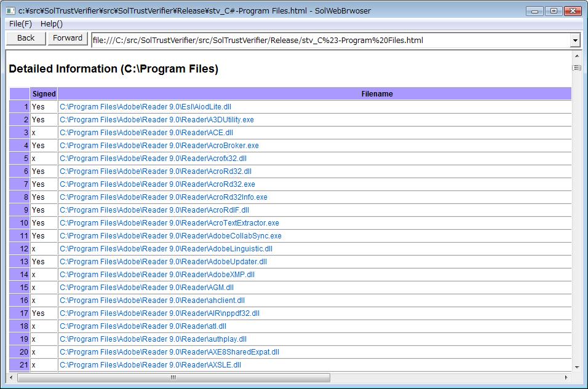Screen dimensions: 588x389
Task: Open the AdobeXMP.dll link
Action: [157, 275]
